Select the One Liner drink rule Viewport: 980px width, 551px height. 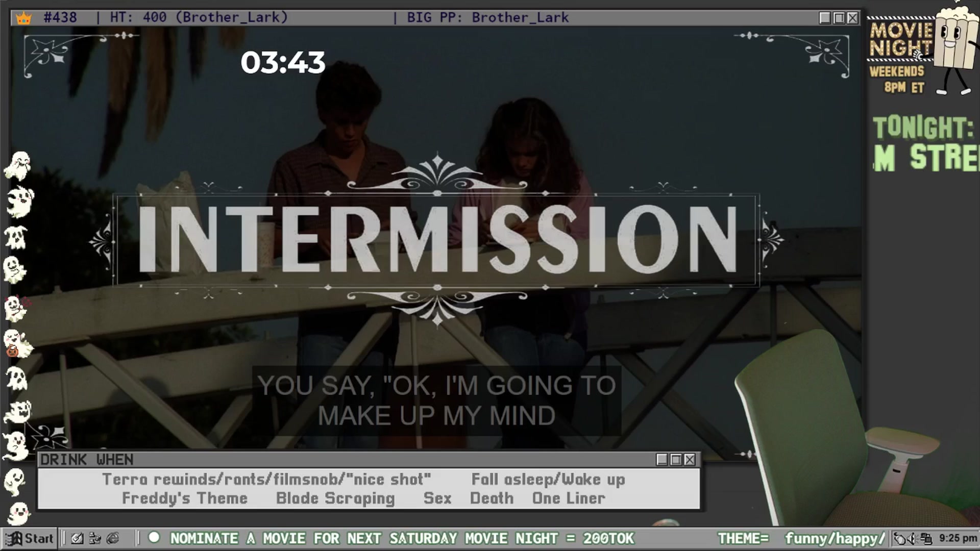pos(569,498)
